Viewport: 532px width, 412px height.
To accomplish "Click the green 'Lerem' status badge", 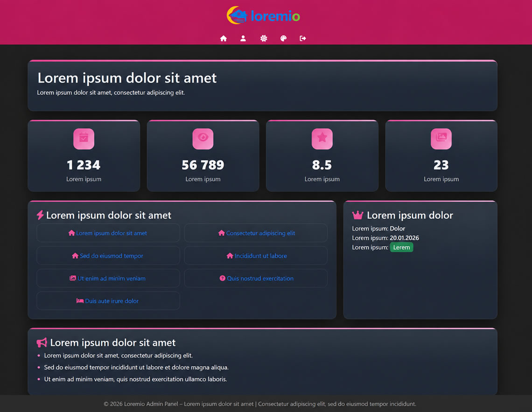I will (x=401, y=247).
